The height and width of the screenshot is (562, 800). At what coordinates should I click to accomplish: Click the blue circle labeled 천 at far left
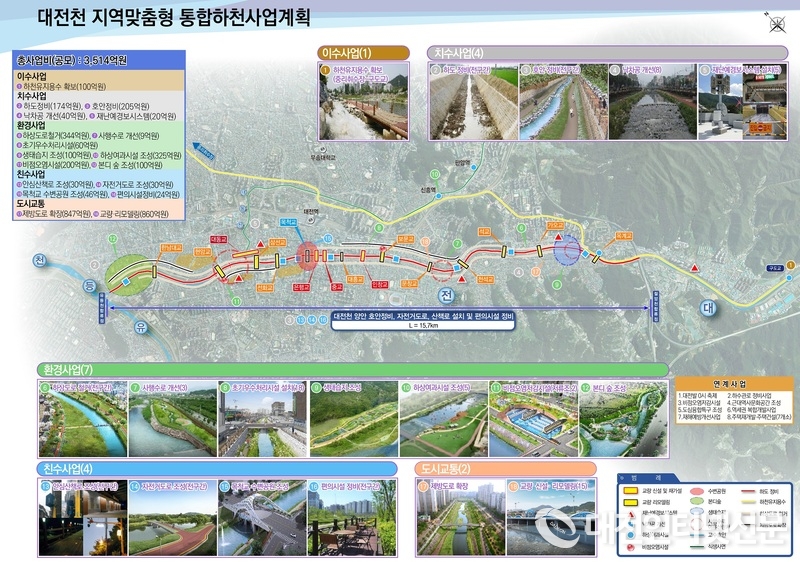tap(41, 262)
